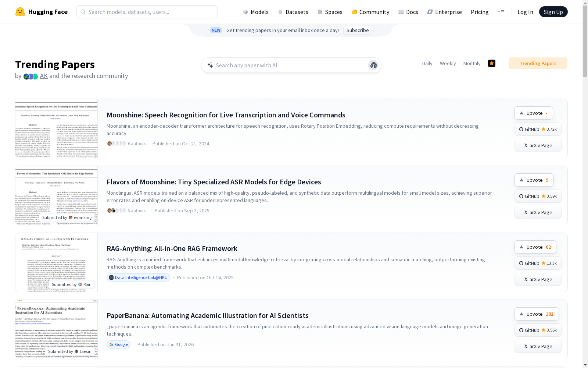
Task: Open the Community menu in navigation
Action: pyautogui.click(x=370, y=12)
